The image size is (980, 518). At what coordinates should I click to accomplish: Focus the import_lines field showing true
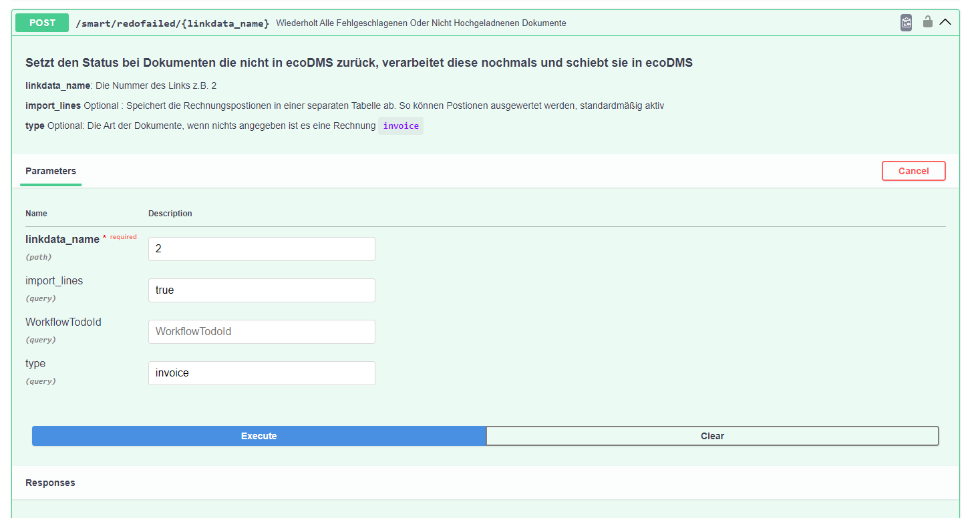tap(261, 290)
